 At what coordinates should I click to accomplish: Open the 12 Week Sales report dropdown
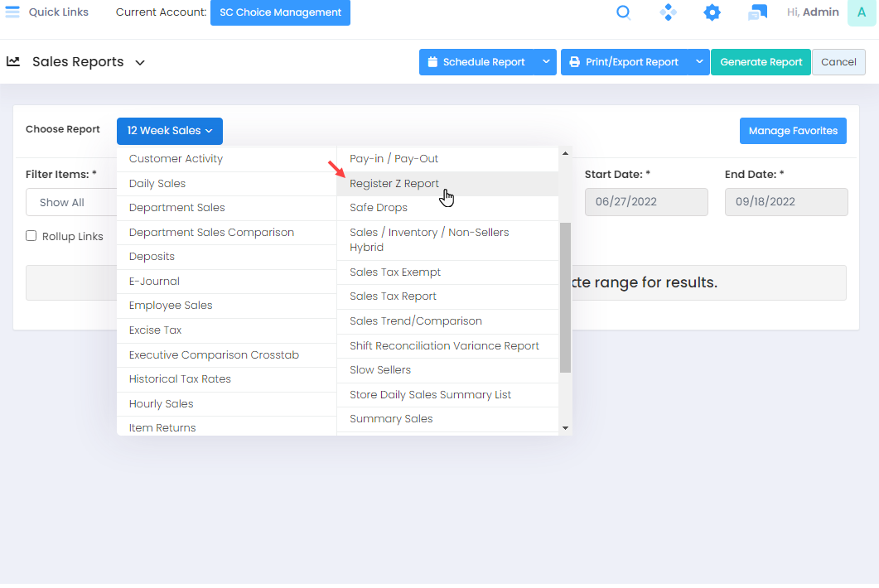[x=170, y=131]
